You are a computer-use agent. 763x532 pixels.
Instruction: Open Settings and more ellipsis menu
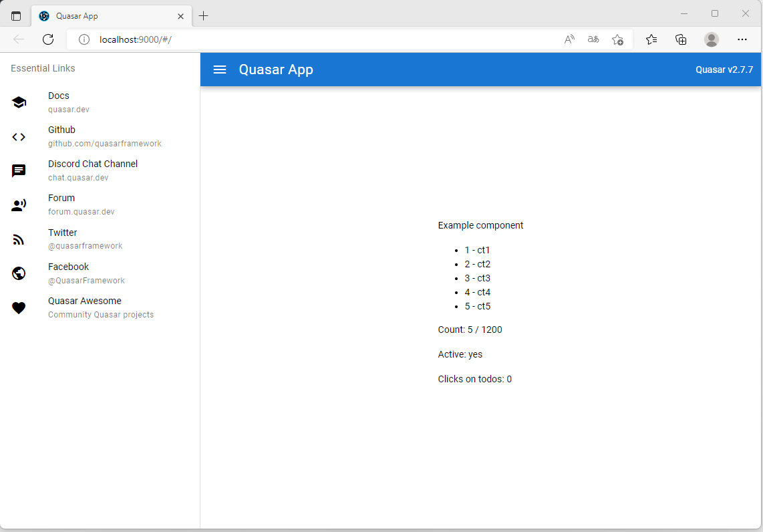(742, 39)
